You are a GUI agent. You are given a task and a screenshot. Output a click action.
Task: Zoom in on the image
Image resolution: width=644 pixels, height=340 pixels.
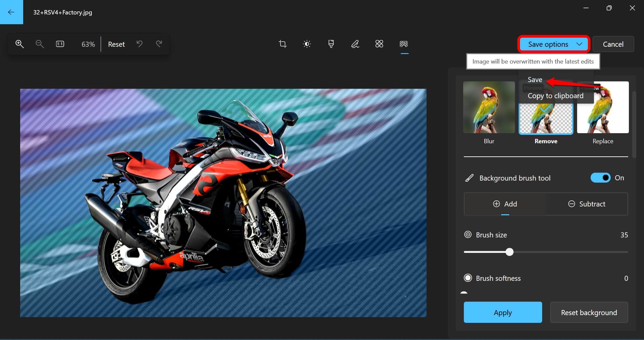point(19,44)
